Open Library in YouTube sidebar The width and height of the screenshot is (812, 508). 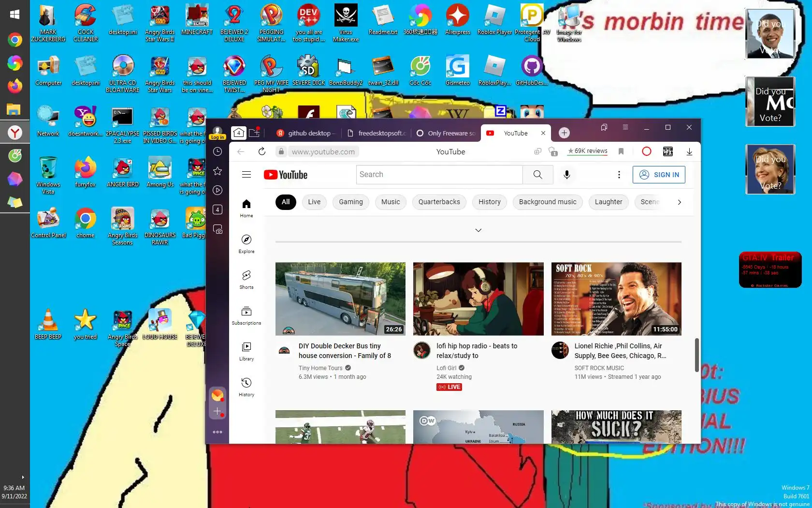click(246, 352)
